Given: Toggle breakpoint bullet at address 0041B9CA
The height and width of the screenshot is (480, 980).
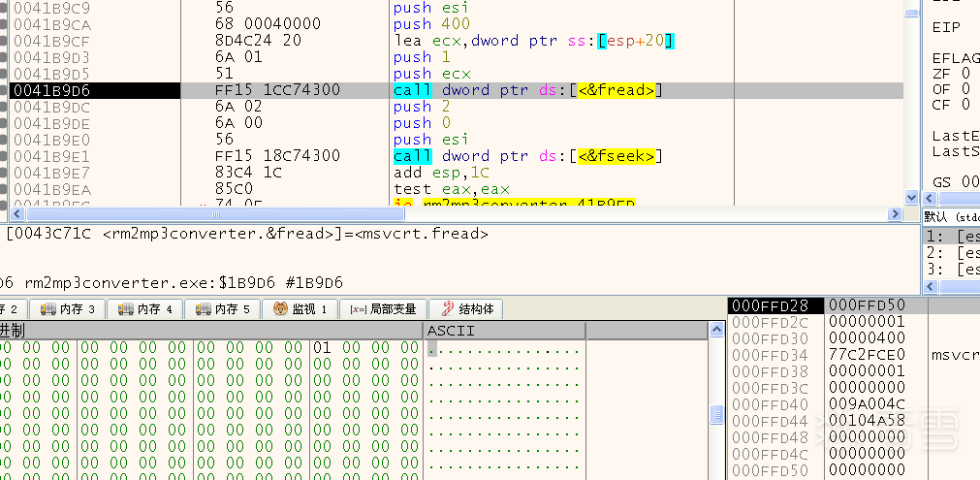Looking at the screenshot, I should pyautogui.click(x=4, y=25).
